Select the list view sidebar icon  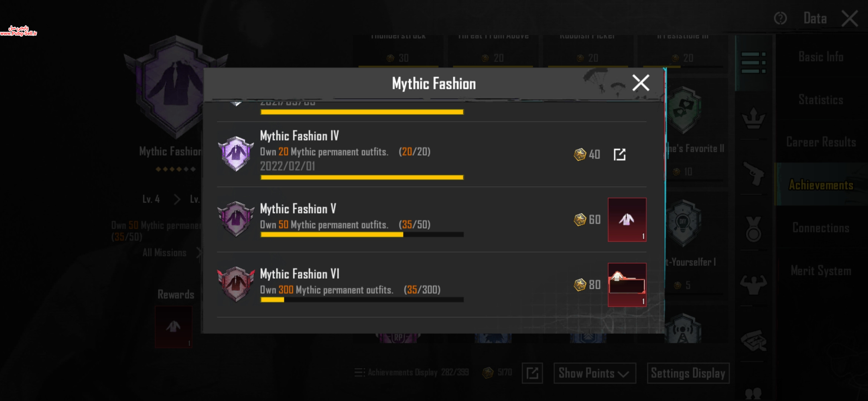click(x=753, y=62)
